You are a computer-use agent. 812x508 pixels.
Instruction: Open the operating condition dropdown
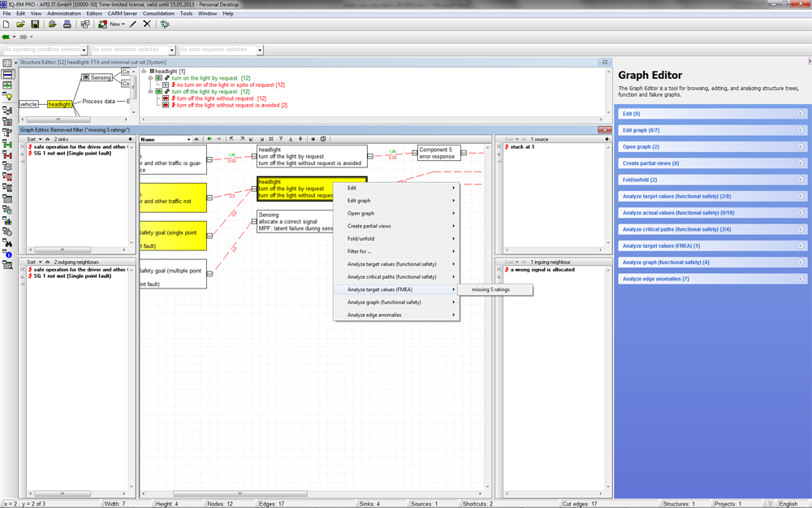tap(84, 50)
